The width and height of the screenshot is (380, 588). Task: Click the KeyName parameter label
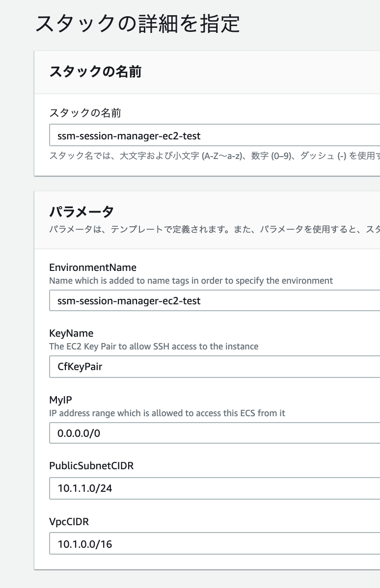tap(71, 333)
